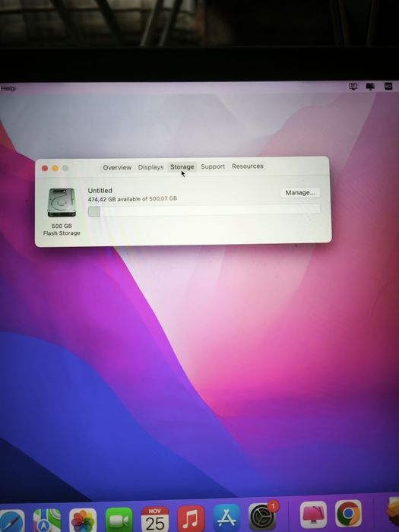
Task: Switch to the Resources tab
Action: (x=248, y=166)
